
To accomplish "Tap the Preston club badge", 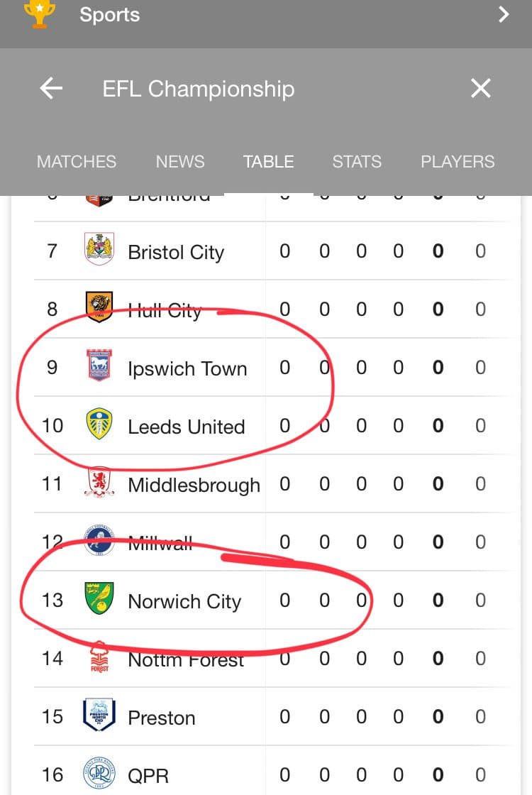I will [x=99, y=715].
